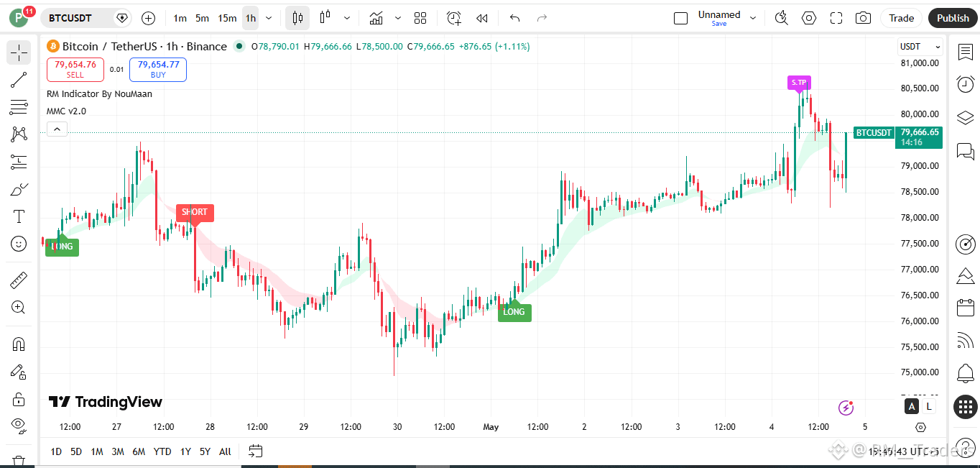980x468 pixels.
Task: Open the emoji icons tool
Action: point(19,244)
